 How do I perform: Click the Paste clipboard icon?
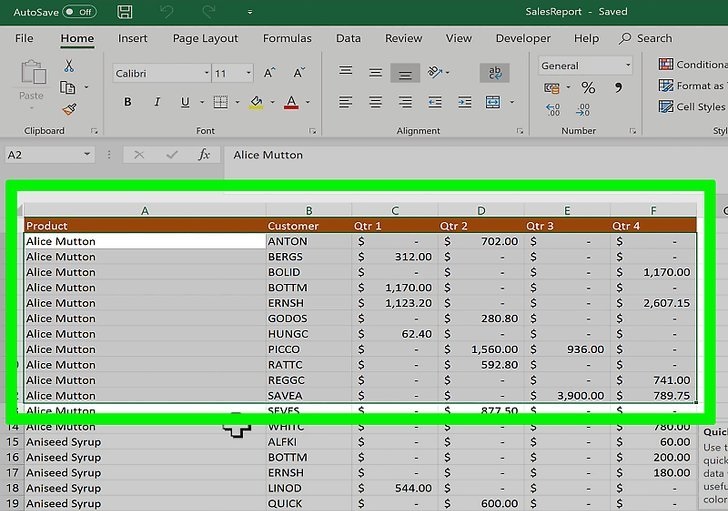33,72
